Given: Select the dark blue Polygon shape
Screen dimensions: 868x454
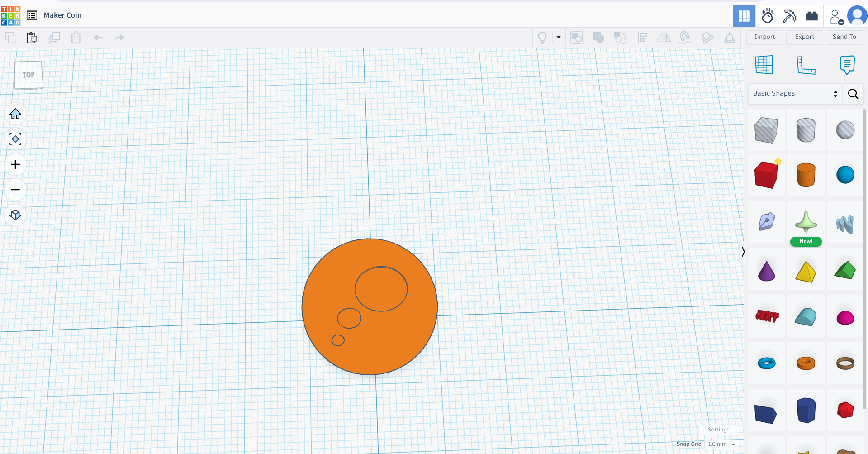Looking at the screenshot, I should (x=806, y=410).
